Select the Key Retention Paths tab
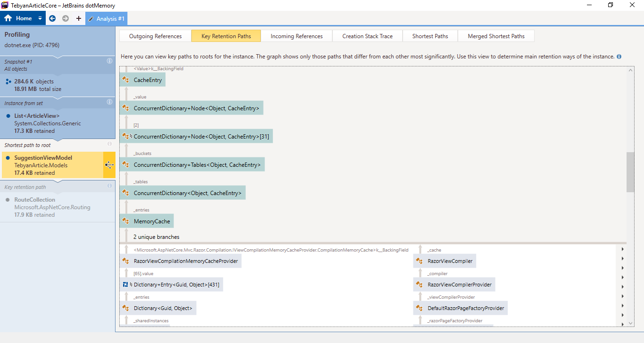The image size is (644, 343). pos(226,36)
